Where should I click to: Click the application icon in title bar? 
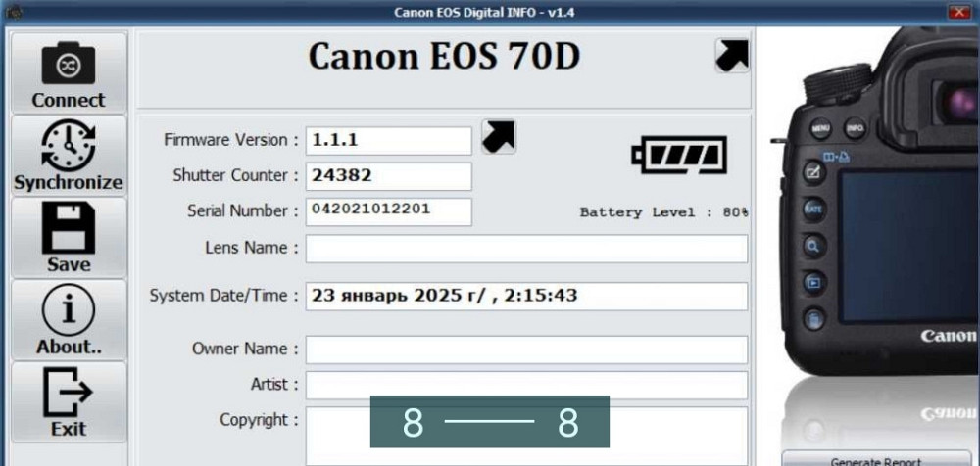coord(12,12)
